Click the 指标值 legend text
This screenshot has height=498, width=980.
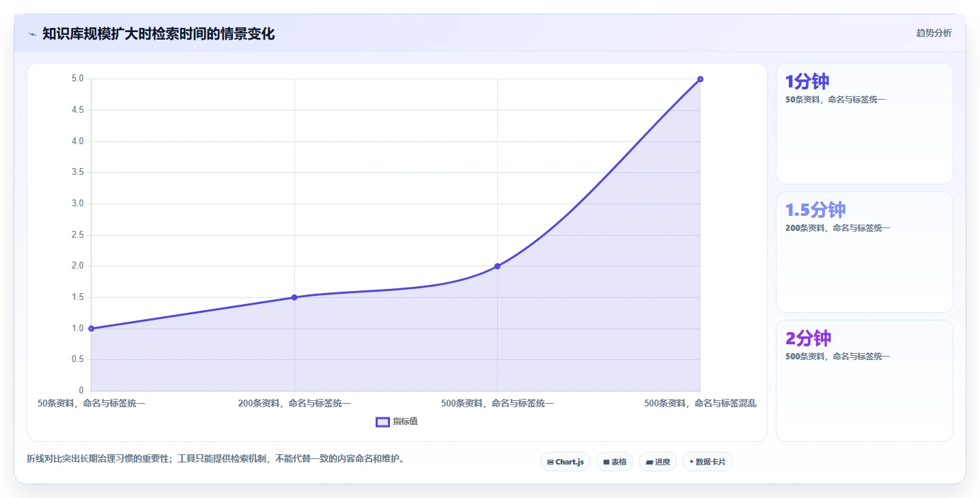point(406,421)
